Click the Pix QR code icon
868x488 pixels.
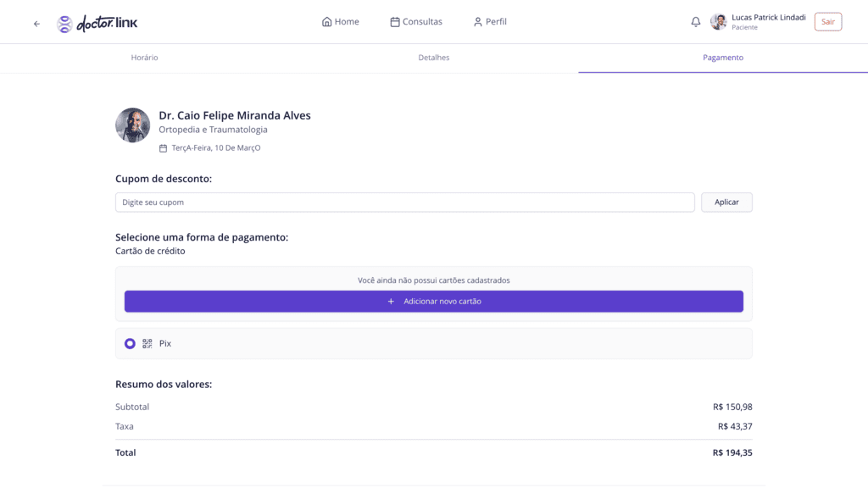147,344
